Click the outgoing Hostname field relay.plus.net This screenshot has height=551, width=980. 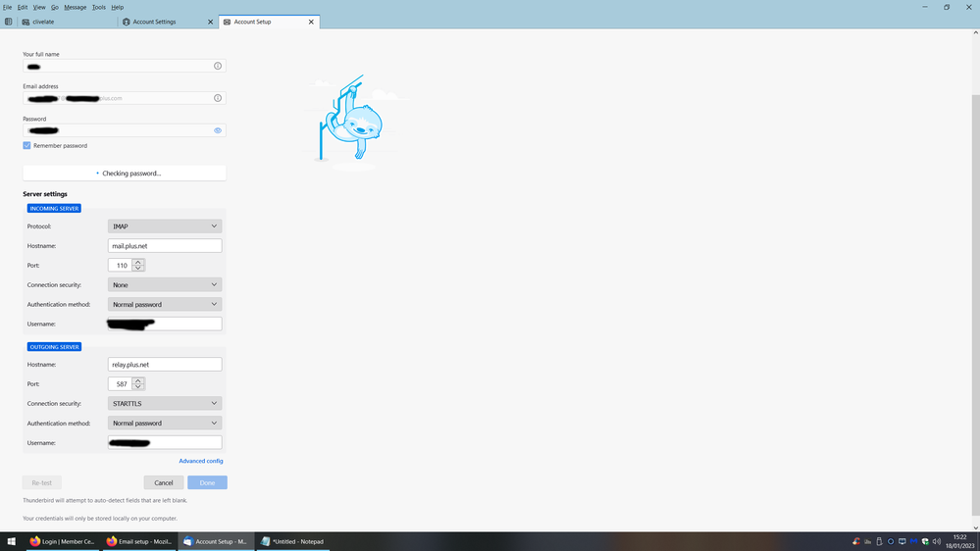tap(165, 364)
